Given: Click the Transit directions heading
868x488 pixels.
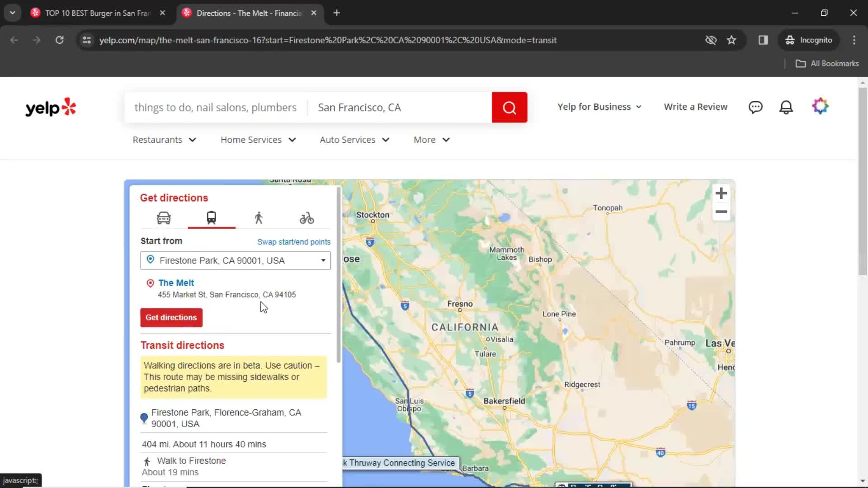Looking at the screenshot, I should pyautogui.click(x=182, y=345).
